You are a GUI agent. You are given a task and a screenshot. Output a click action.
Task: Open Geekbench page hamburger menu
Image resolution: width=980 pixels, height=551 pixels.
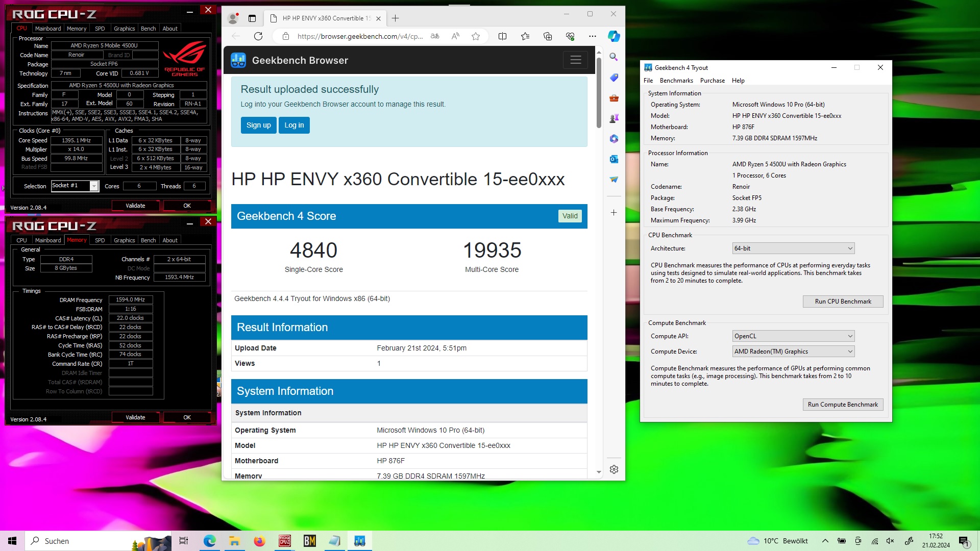tap(576, 60)
